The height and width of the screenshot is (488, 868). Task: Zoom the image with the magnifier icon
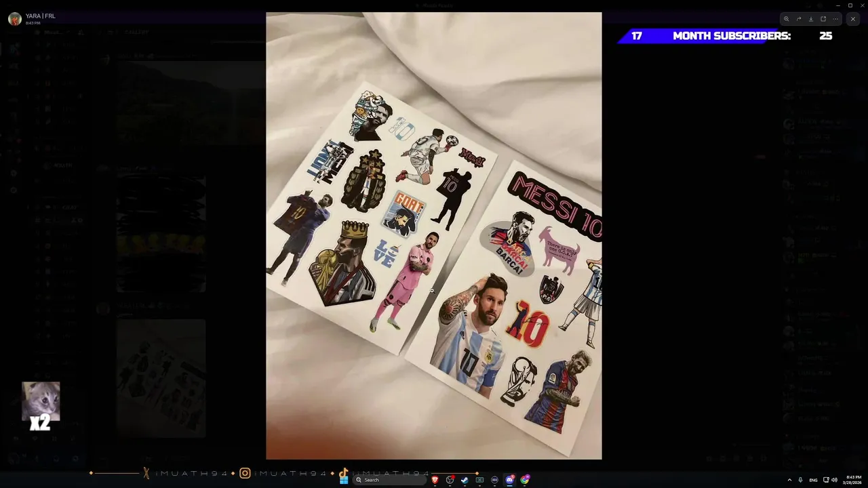click(x=786, y=19)
